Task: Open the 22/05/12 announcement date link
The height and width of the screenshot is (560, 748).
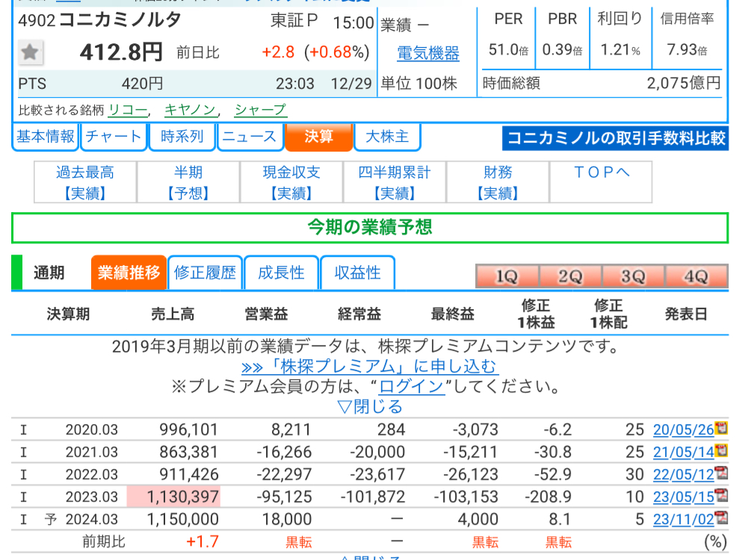Action: pyautogui.click(x=683, y=475)
